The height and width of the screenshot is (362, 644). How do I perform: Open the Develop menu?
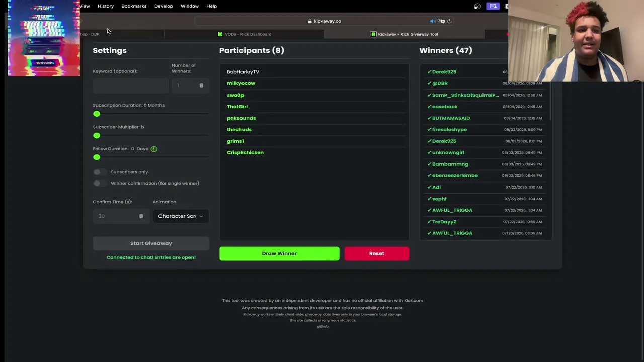pyautogui.click(x=164, y=6)
